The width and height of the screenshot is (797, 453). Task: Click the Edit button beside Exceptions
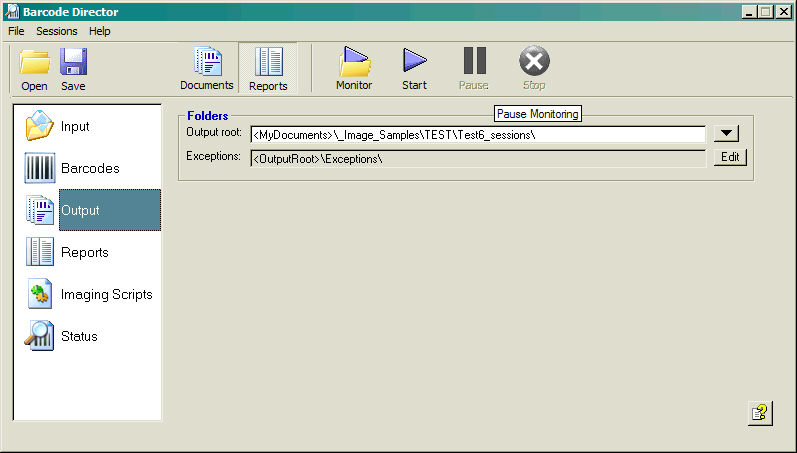[730, 158]
